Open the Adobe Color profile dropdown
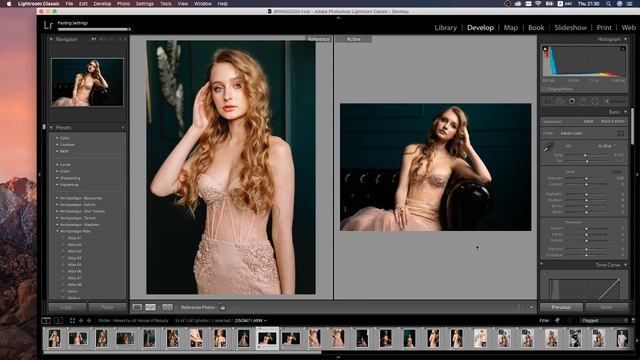Image resolution: width=640 pixels, height=360 pixels. pos(573,133)
